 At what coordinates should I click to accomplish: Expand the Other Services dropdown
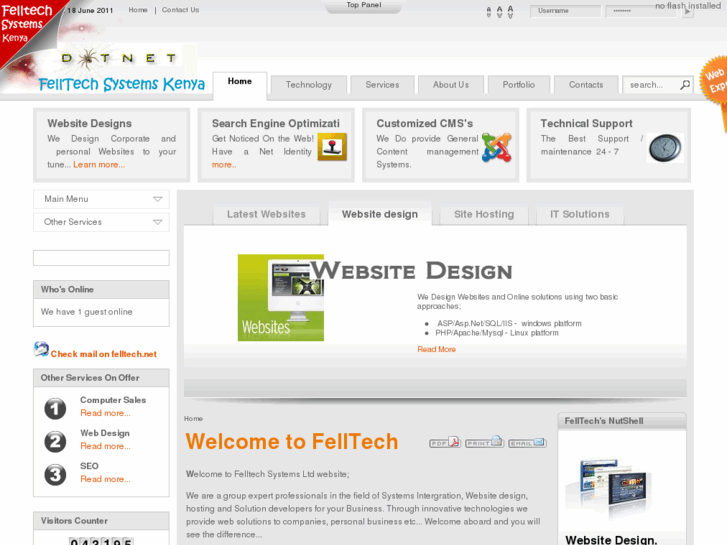tap(101, 222)
